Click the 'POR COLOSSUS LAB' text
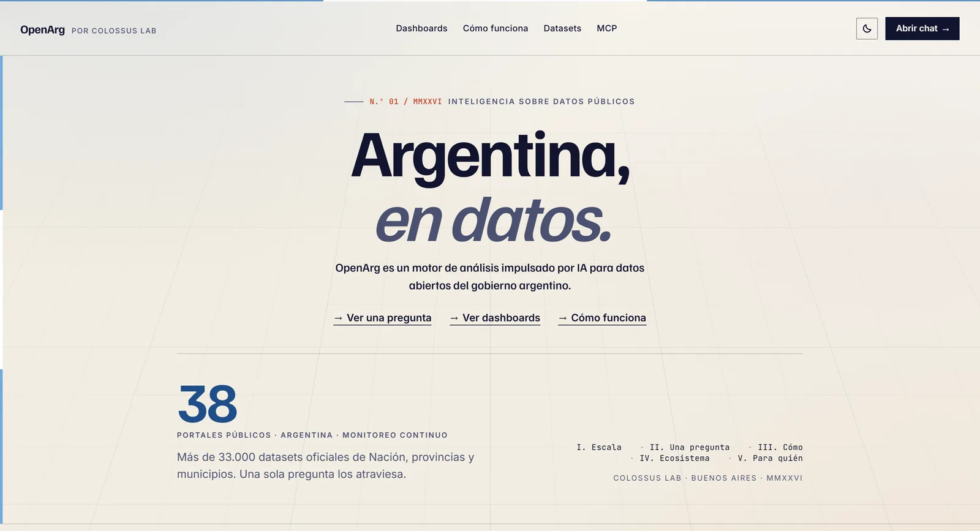This screenshot has width=980, height=531. pyautogui.click(x=114, y=31)
